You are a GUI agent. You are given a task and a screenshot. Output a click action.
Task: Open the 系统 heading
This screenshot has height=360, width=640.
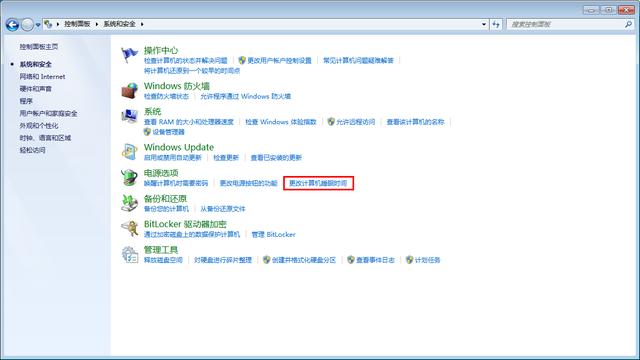click(152, 111)
